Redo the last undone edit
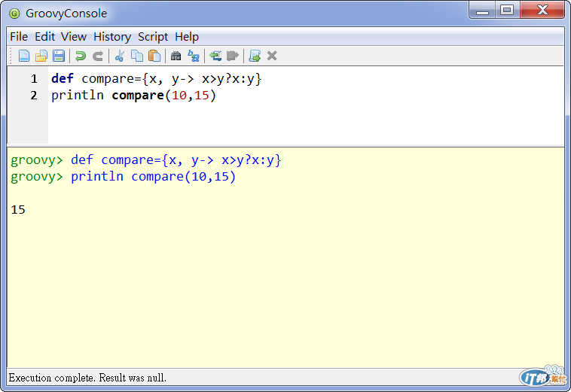 (98, 56)
